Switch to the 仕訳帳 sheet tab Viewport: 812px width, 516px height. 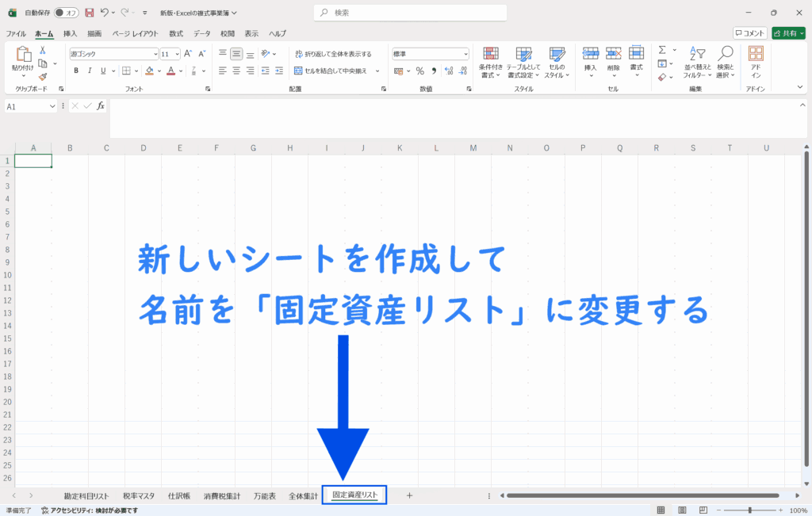tap(178, 495)
